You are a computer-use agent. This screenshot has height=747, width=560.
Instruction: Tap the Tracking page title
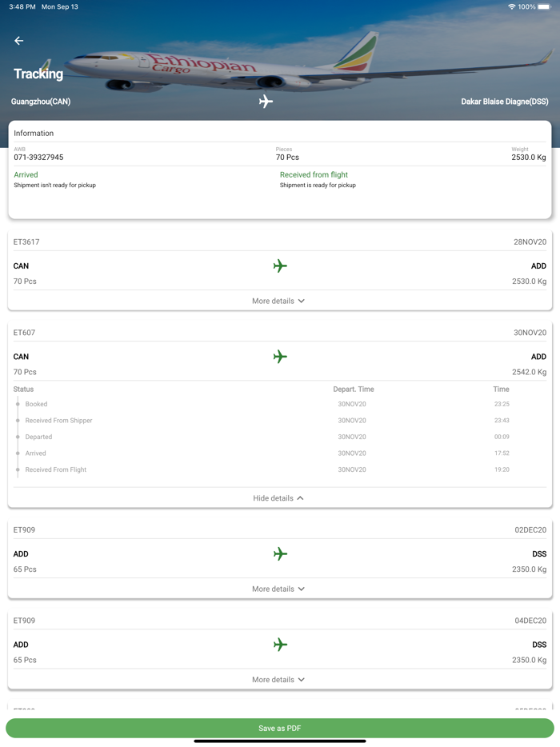click(x=38, y=74)
